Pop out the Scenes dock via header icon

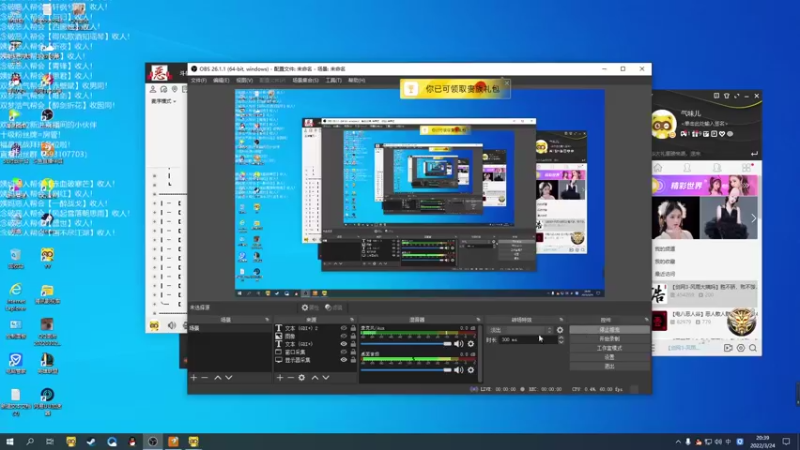pyautogui.click(x=267, y=320)
